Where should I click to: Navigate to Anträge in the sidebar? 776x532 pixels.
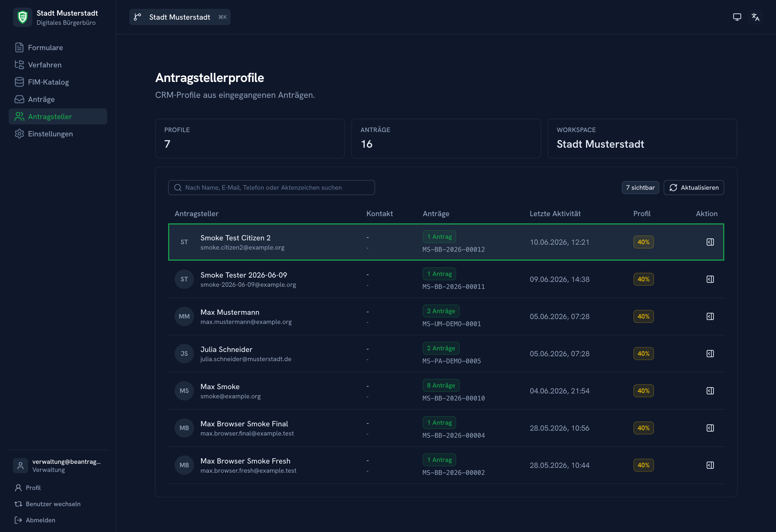pyautogui.click(x=58, y=99)
